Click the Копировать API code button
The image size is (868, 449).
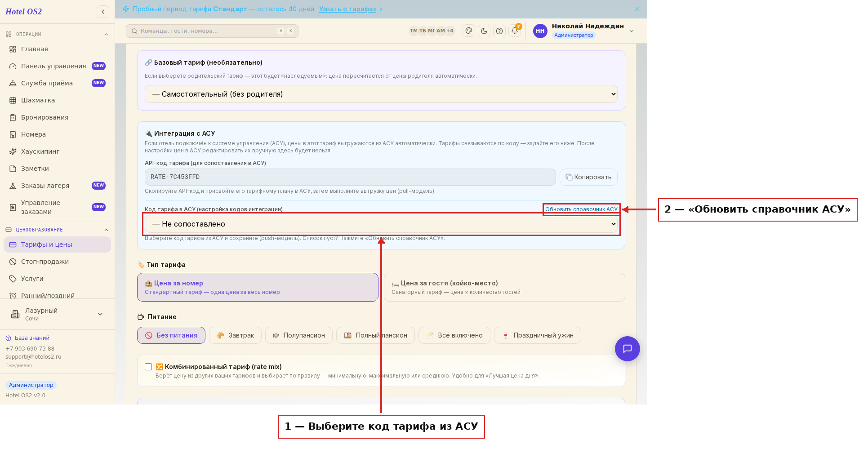588,177
